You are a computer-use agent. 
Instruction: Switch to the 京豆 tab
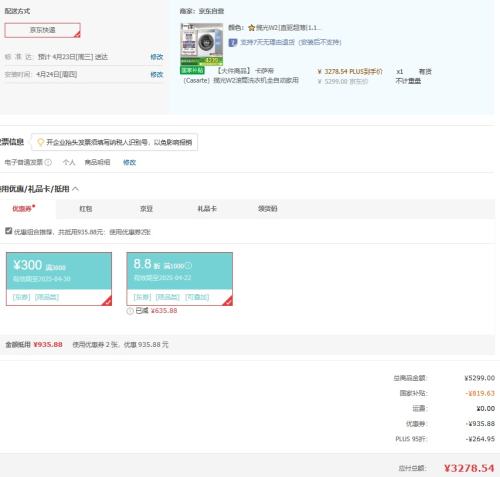click(x=146, y=209)
